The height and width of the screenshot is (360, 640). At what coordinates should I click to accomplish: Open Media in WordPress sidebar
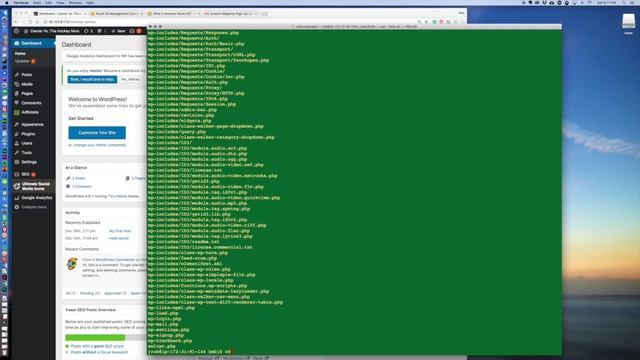click(x=27, y=84)
